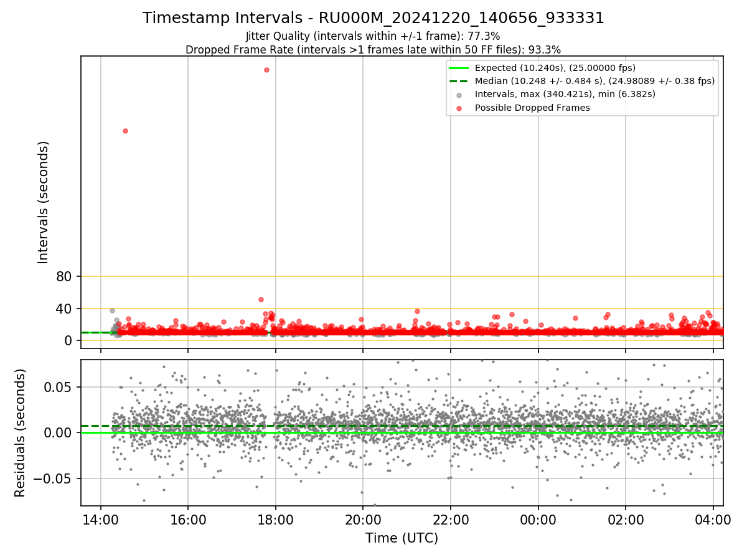This screenshot has width=747, height=560.
Task: Click the '−0.05' residuals tick label
Action: click(52, 478)
